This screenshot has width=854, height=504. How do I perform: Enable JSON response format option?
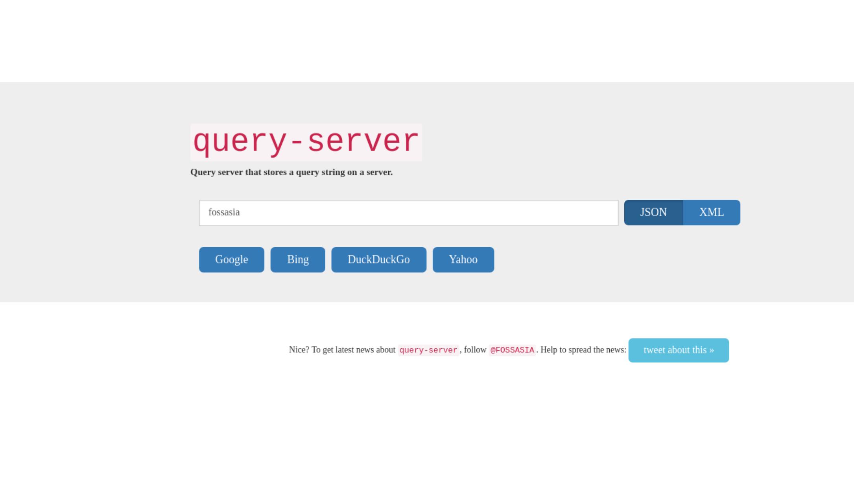point(653,212)
